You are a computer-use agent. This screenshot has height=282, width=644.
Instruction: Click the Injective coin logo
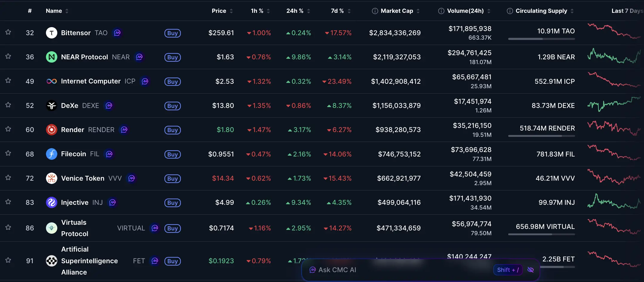tap(52, 202)
